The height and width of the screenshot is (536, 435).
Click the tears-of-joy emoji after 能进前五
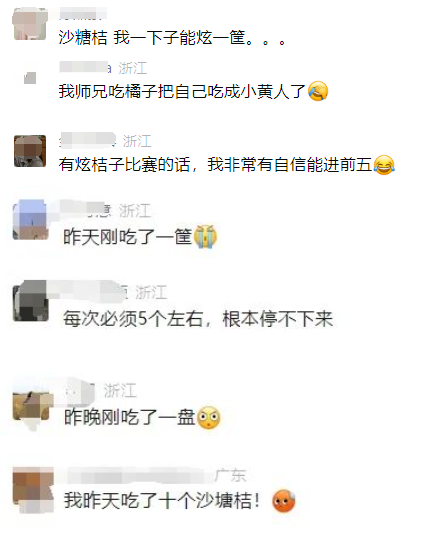pyautogui.click(x=384, y=165)
